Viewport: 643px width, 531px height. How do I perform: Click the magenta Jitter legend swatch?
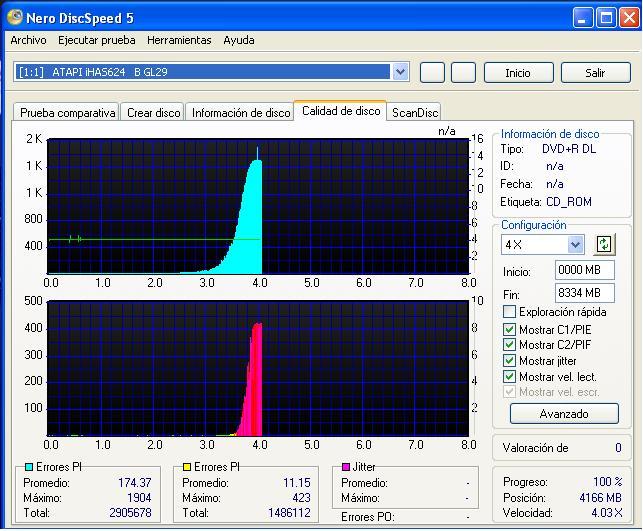(x=347, y=467)
